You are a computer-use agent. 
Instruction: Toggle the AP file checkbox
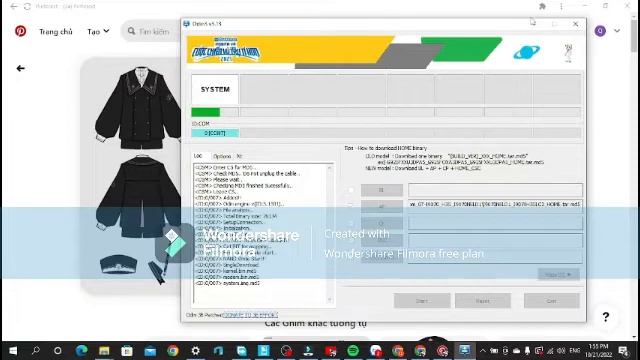coord(351,206)
